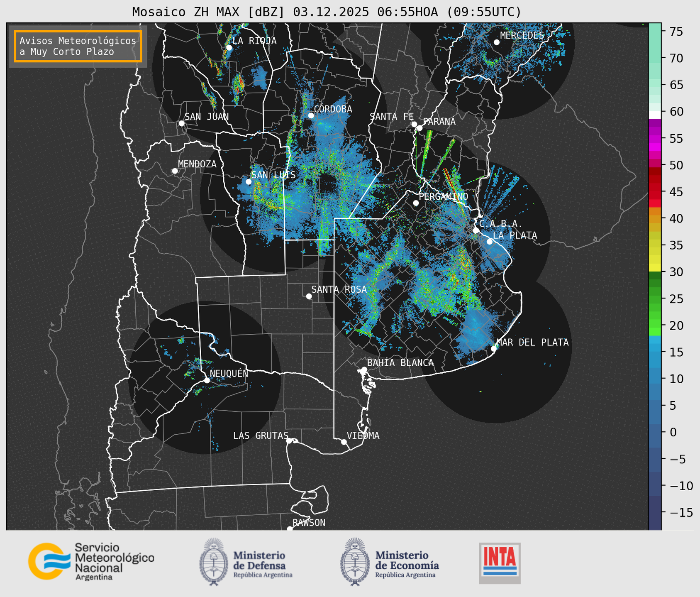Click the white 60 dBZ color band
Viewport: 700px width, 597px height.
click(655, 115)
